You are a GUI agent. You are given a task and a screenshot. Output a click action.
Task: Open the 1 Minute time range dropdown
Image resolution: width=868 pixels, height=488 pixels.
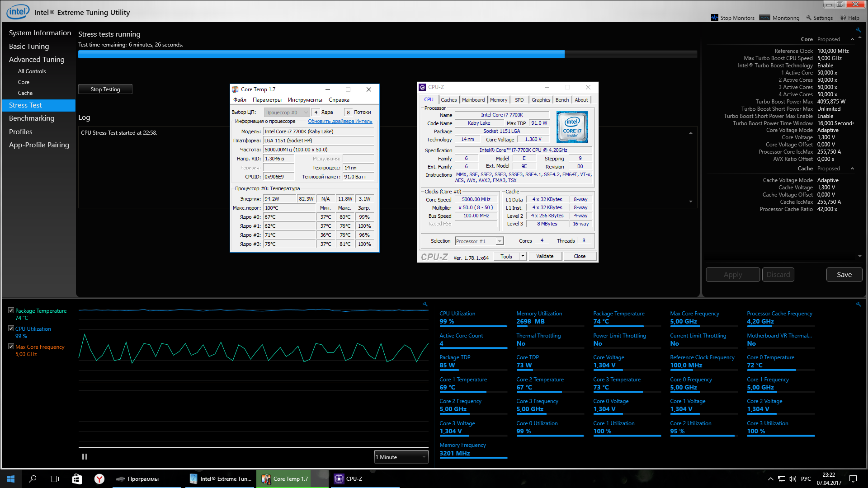pos(401,457)
